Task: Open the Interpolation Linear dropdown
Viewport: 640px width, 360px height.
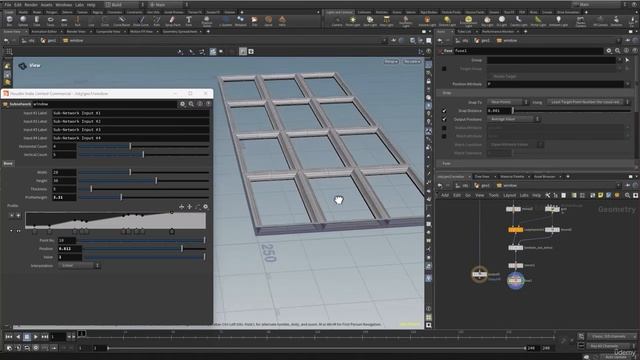Action: (79, 266)
